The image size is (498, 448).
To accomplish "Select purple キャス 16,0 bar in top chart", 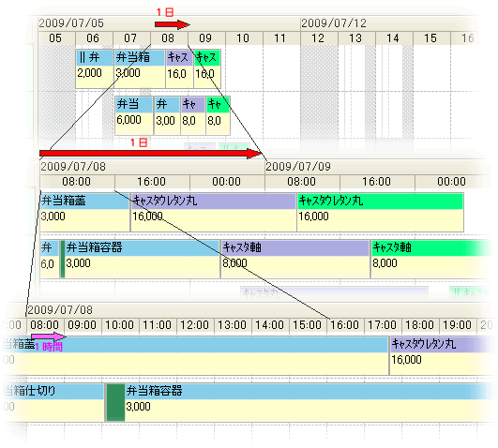I will click(x=179, y=68).
